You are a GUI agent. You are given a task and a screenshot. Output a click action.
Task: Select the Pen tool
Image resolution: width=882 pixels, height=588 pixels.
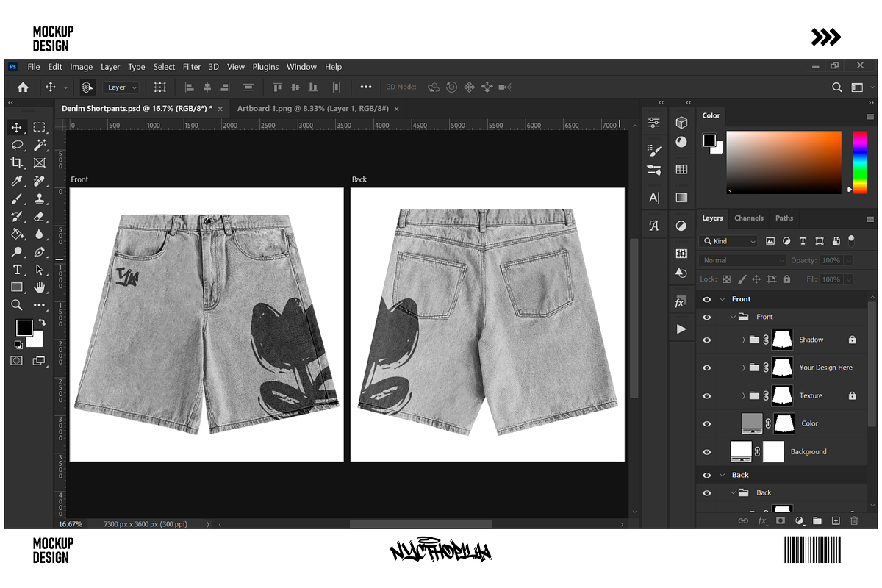[40, 251]
